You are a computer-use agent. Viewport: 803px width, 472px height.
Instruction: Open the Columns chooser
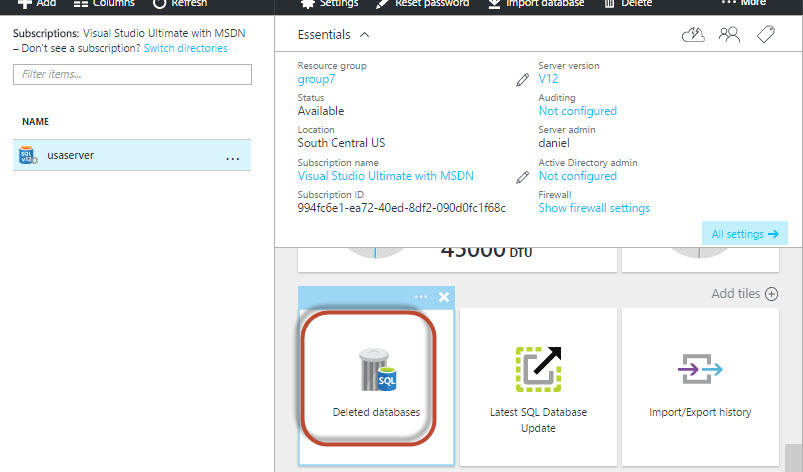coord(104,4)
